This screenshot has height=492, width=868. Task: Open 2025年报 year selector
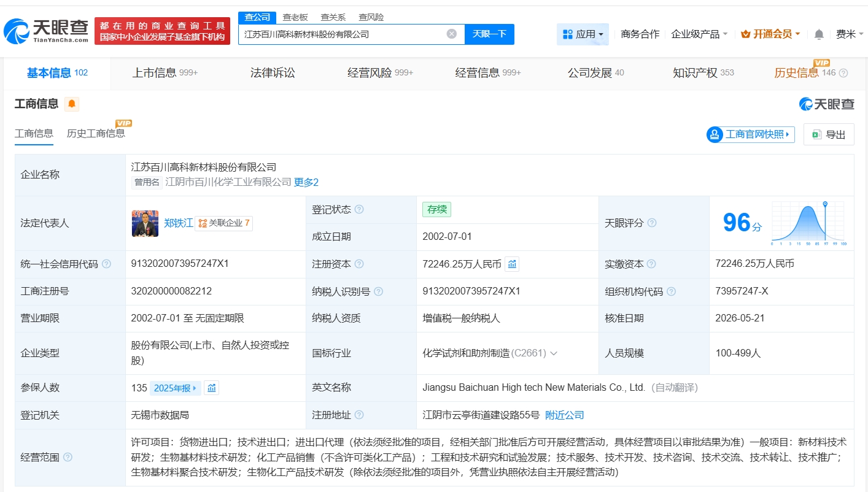pos(176,388)
